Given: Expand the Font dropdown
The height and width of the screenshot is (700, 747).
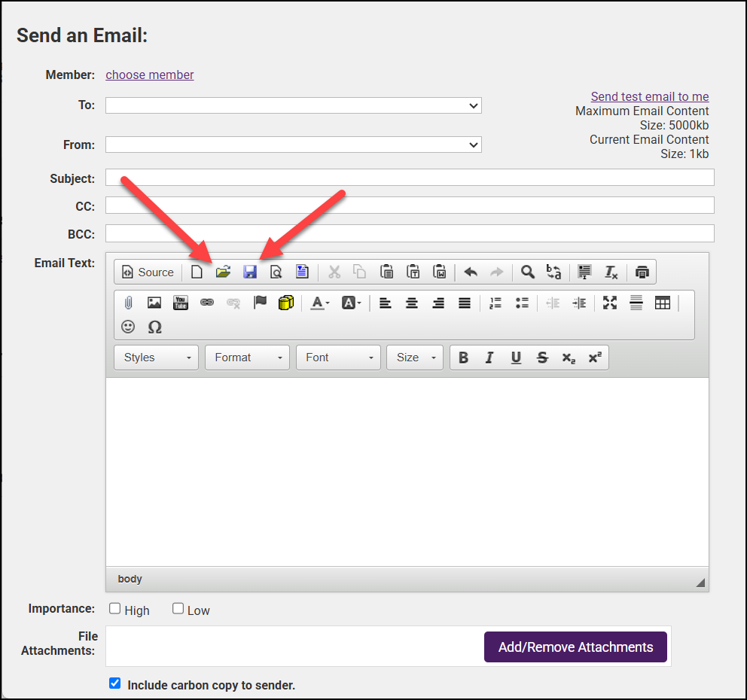Looking at the screenshot, I should point(339,358).
